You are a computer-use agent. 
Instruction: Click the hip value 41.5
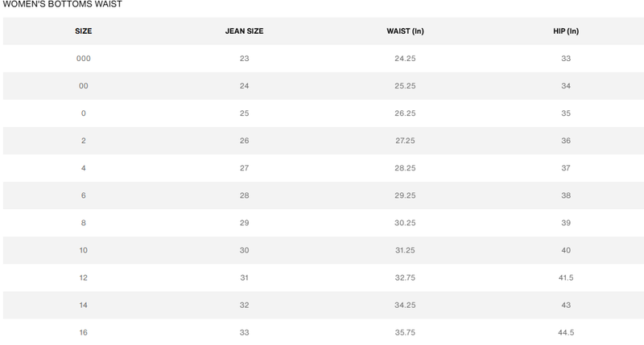click(x=566, y=277)
